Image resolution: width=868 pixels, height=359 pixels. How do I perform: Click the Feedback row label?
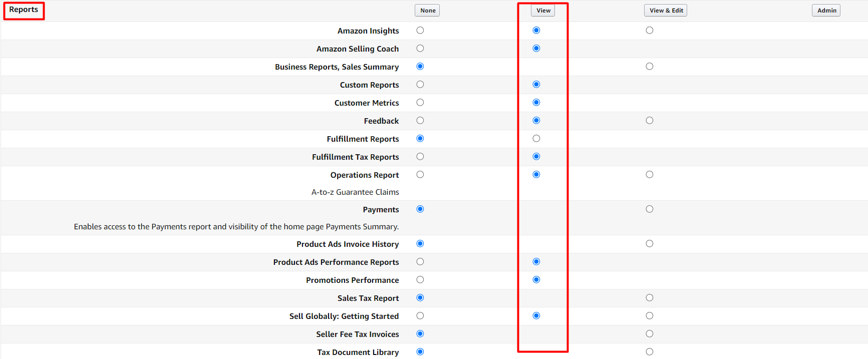[382, 121]
